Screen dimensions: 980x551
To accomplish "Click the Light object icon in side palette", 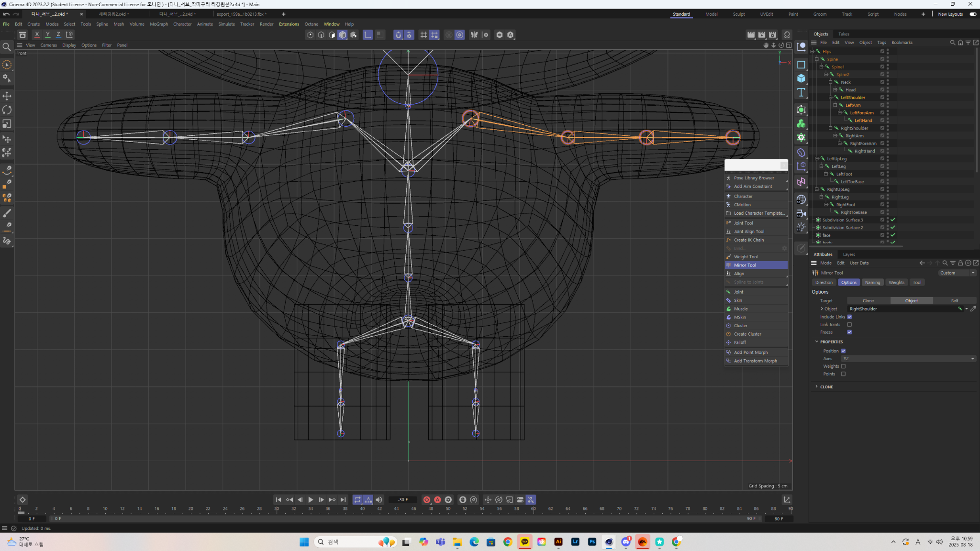I will (801, 228).
